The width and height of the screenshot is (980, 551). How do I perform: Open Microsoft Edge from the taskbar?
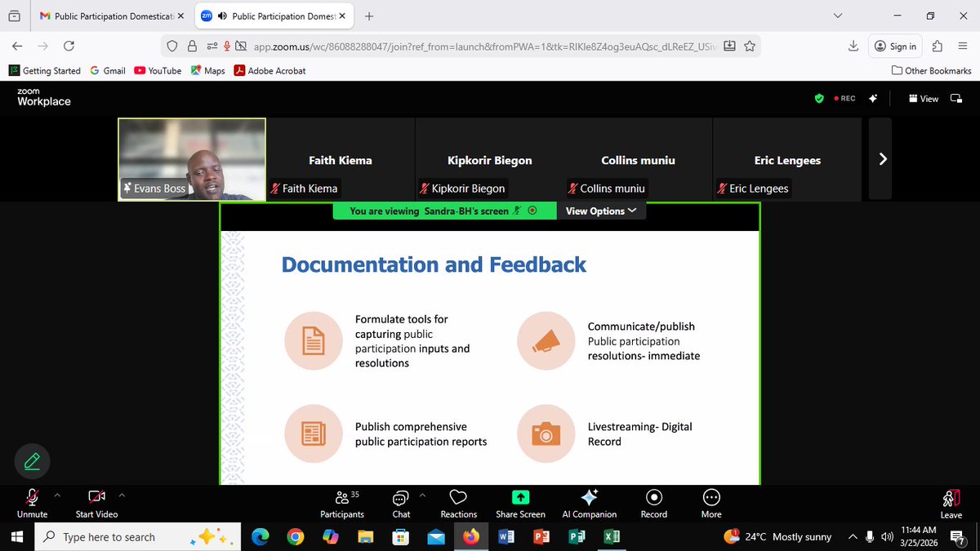(x=260, y=537)
